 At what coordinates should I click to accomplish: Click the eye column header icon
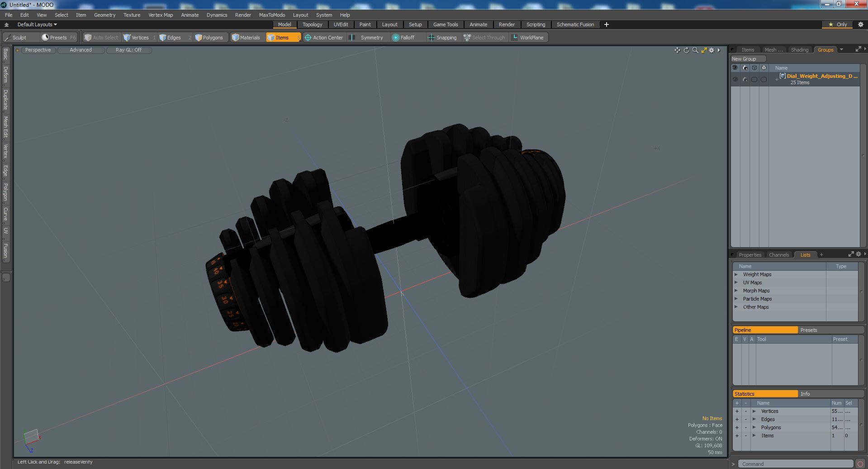click(x=735, y=68)
